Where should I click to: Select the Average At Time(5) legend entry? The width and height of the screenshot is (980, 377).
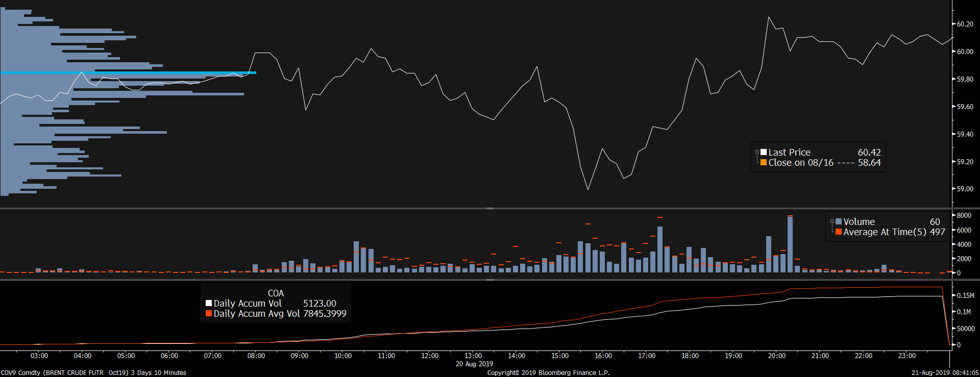[x=885, y=232]
